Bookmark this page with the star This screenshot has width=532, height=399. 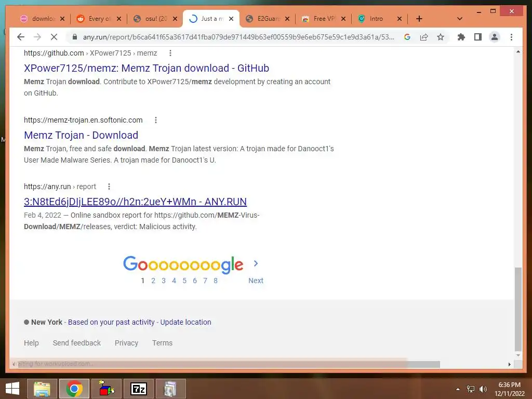click(441, 37)
